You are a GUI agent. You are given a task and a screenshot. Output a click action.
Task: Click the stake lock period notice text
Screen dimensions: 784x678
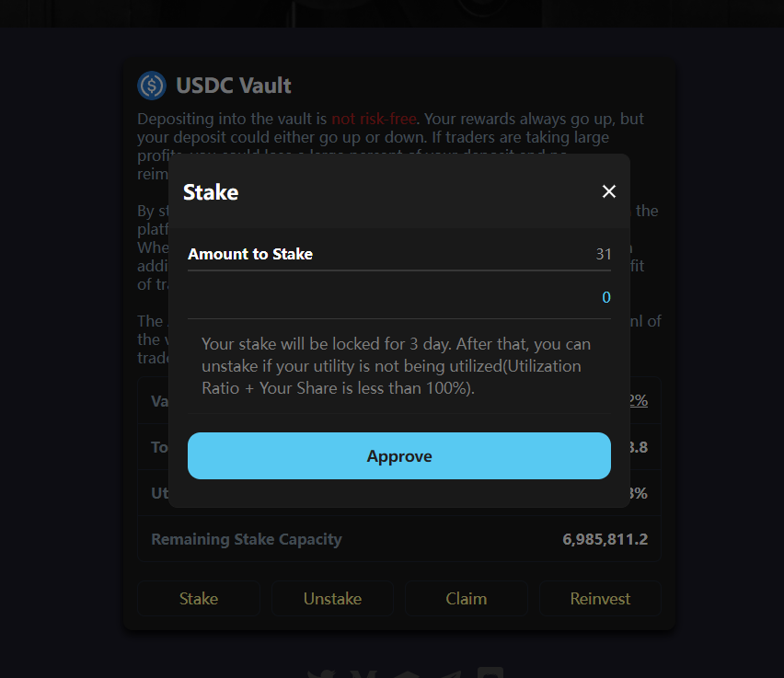pos(396,366)
